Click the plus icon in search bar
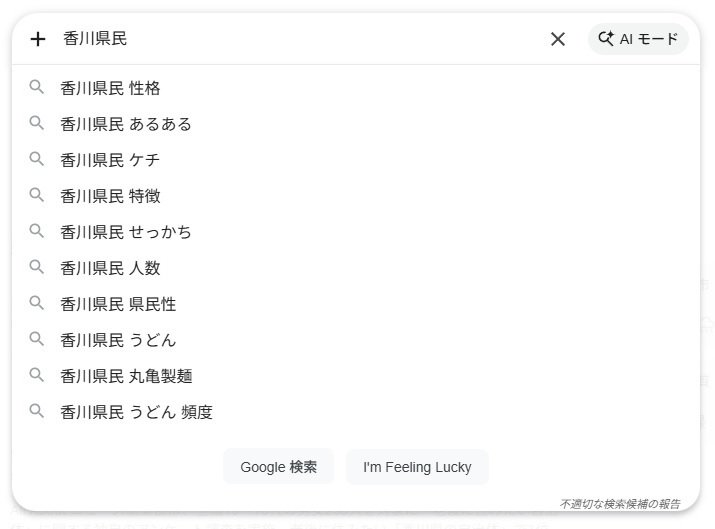Image resolution: width=715 pixels, height=529 pixels. (x=38, y=39)
